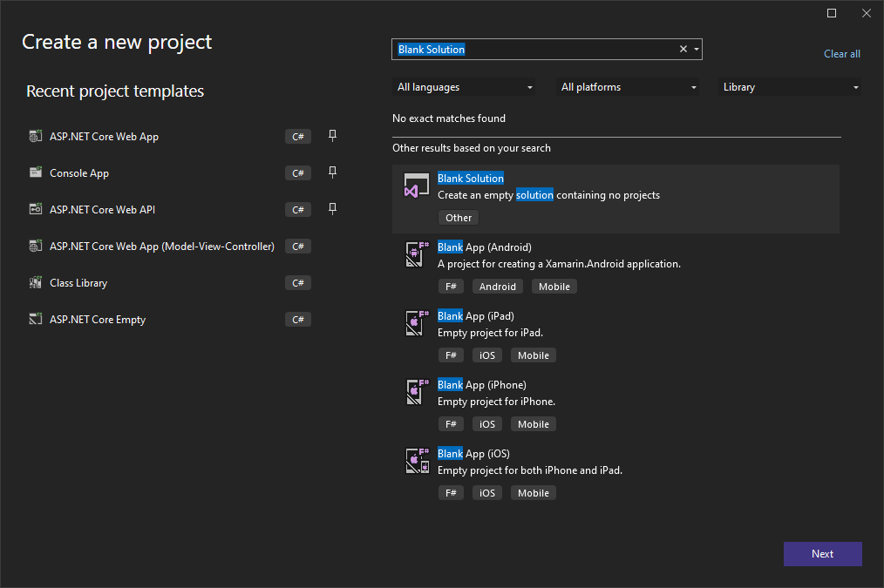Click 'Empty project for iPhone.' description
This screenshot has width=884, height=588.
click(497, 401)
